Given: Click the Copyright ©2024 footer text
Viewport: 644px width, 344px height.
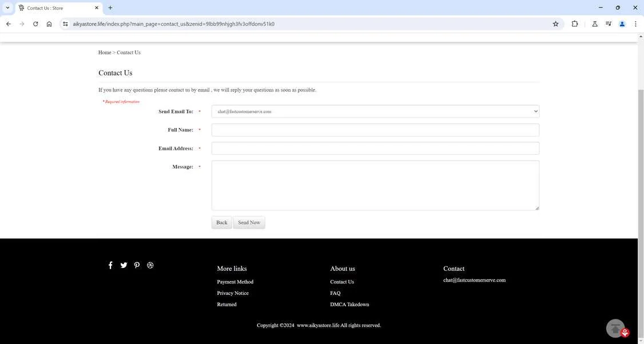Looking at the screenshot, I should (319, 325).
